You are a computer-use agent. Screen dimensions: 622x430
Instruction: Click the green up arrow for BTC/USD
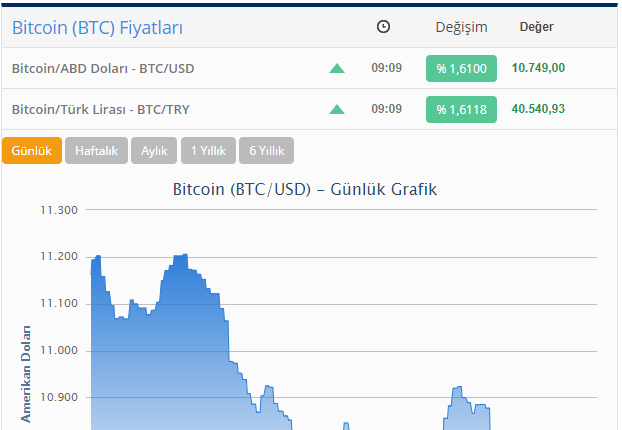[x=337, y=68]
